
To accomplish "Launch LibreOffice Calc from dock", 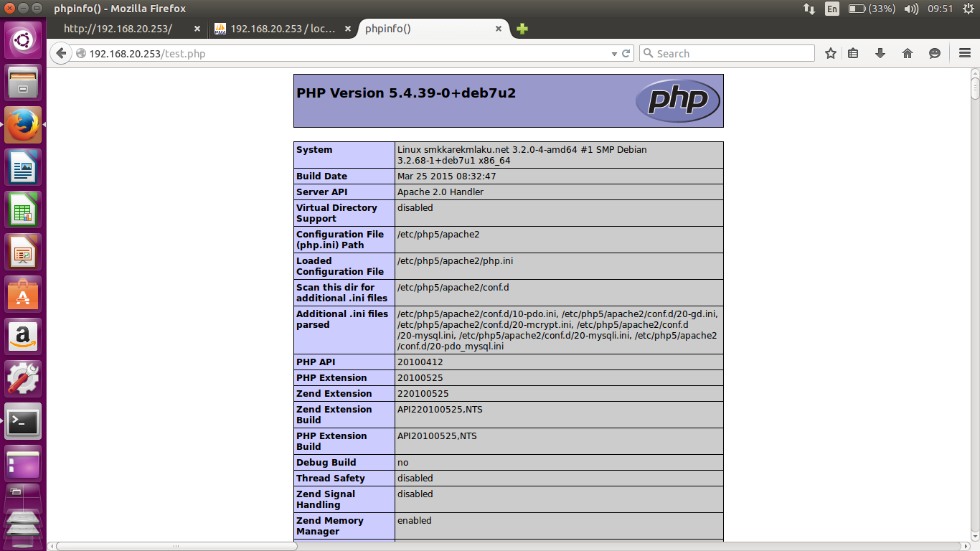I will pyautogui.click(x=23, y=209).
